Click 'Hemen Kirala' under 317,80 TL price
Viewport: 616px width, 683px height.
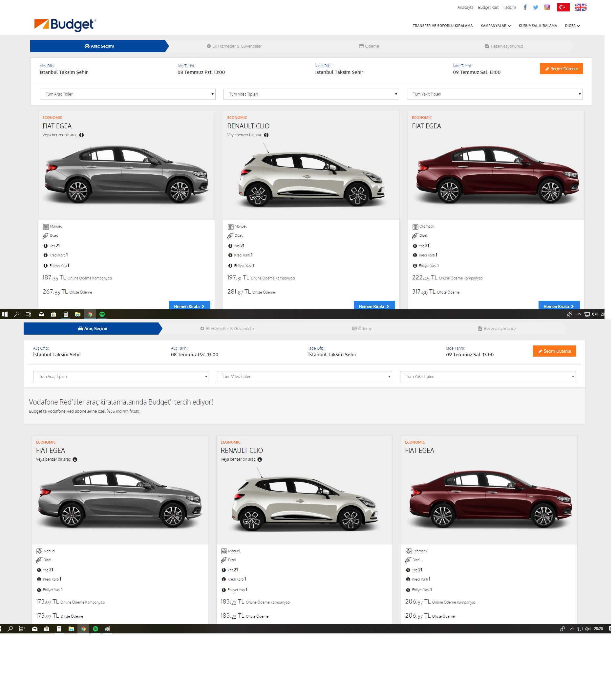[559, 306]
